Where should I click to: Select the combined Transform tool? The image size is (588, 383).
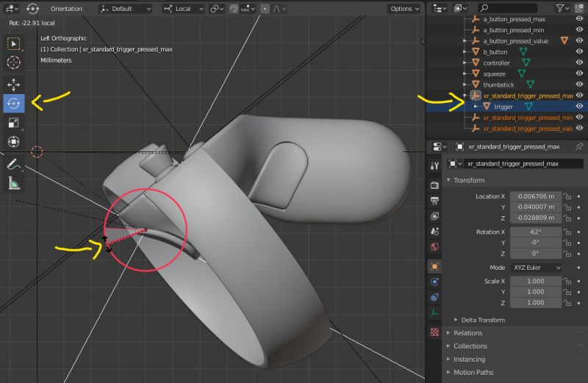coord(14,141)
